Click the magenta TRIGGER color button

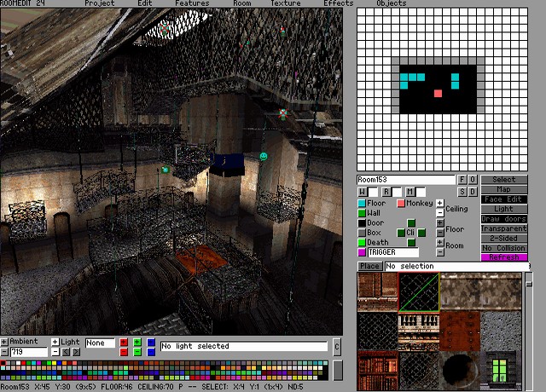pyautogui.click(x=362, y=252)
